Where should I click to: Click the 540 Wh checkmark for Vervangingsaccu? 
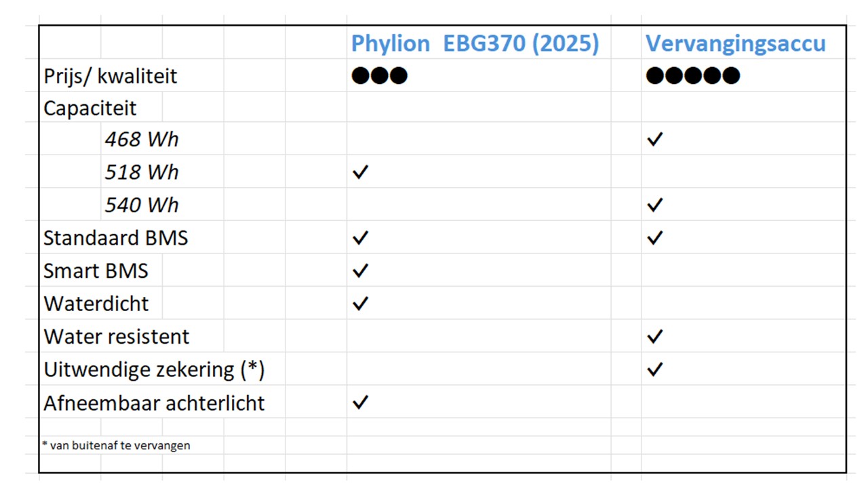point(654,205)
